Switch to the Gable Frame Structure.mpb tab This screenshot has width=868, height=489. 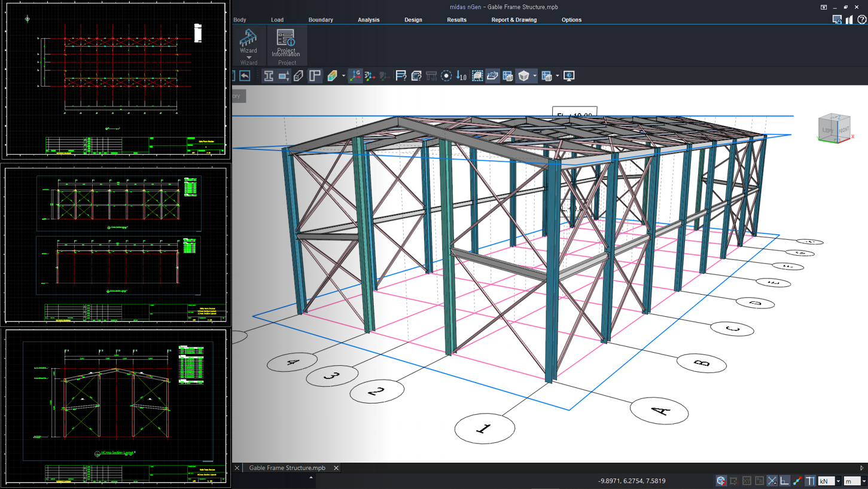pos(287,468)
